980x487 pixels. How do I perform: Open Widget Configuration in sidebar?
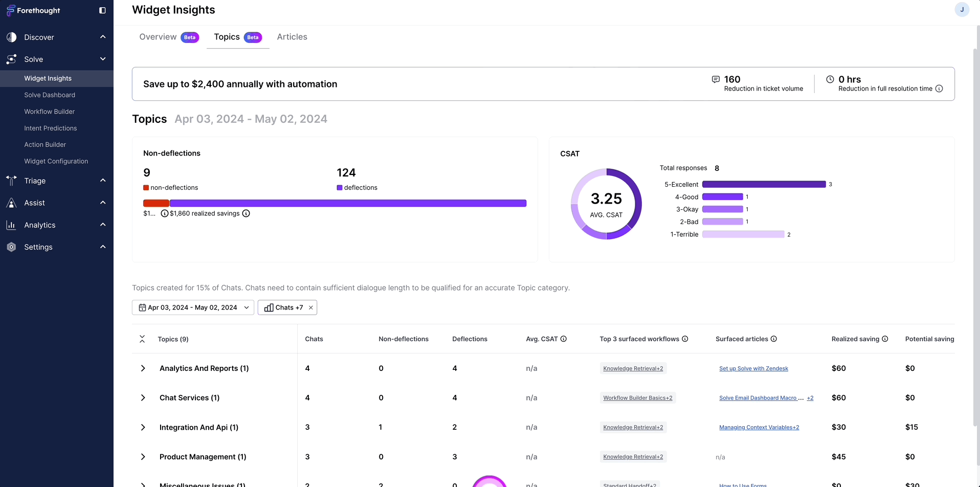(57, 161)
